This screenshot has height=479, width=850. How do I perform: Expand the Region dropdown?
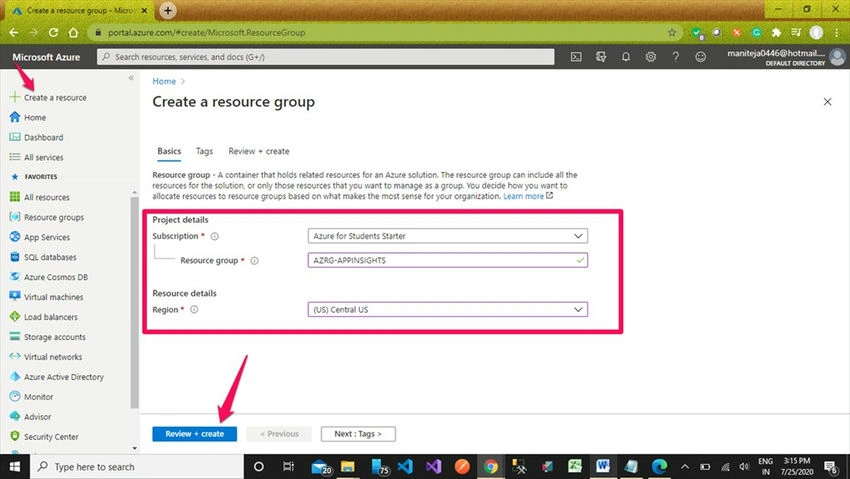click(x=448, y=309)
